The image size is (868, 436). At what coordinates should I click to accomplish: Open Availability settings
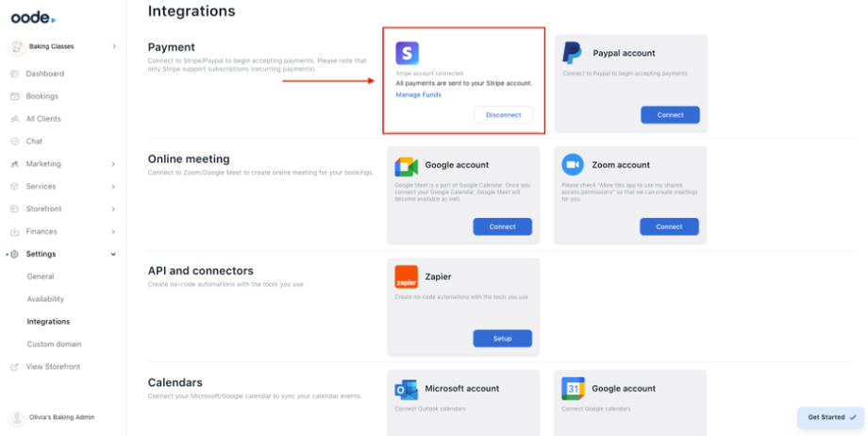pos(45,299)
